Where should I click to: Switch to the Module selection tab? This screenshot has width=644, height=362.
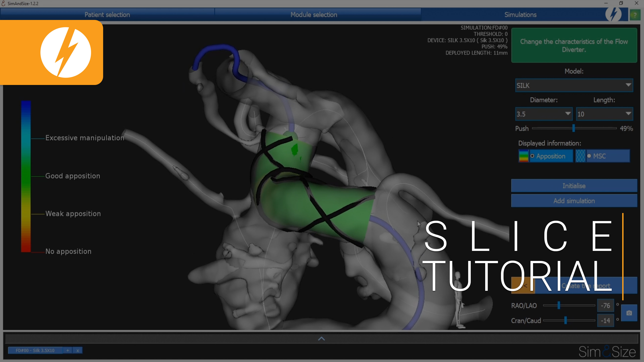pos(314,15)
